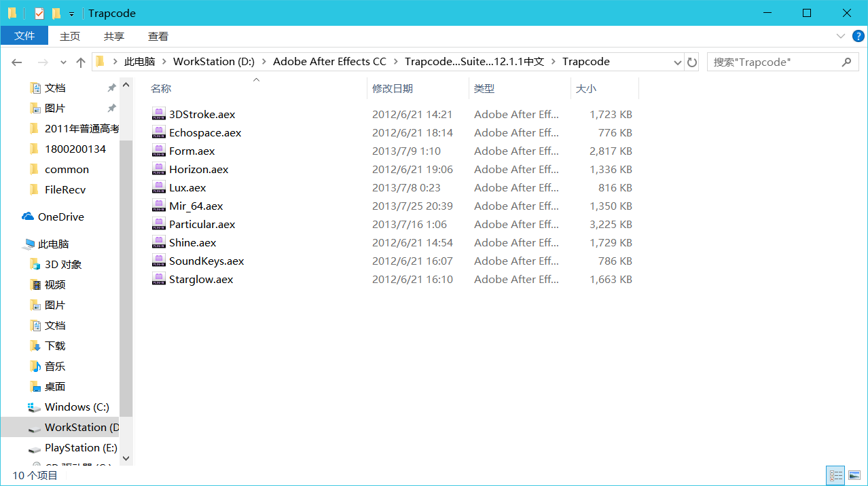Open the 文件 menu
868x486 pixels.
24,36
